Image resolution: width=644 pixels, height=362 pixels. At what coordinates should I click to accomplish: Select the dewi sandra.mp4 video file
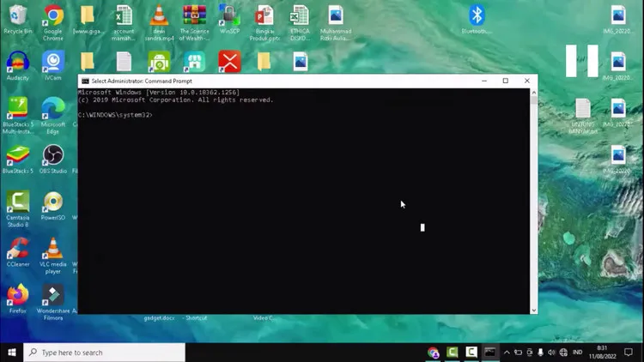tap(159, 22)
